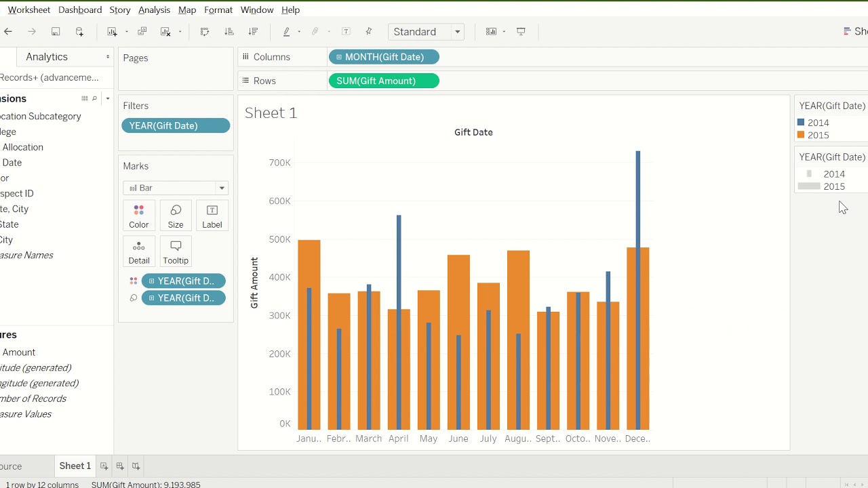This screenshot has height=488, width=868.
Task: Swap rows and columns using toolbar icon
Action: click(204, 32)
